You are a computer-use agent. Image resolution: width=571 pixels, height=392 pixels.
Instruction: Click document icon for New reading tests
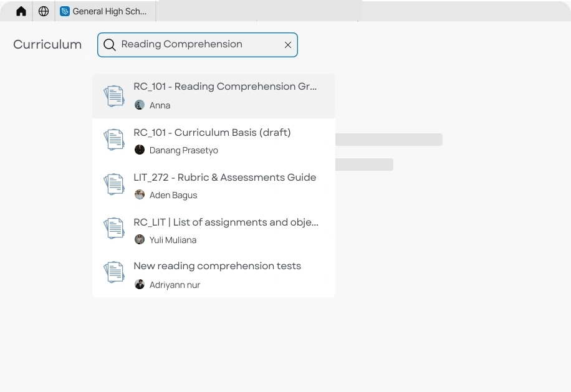pyautogui.click(x=114, y=273)
